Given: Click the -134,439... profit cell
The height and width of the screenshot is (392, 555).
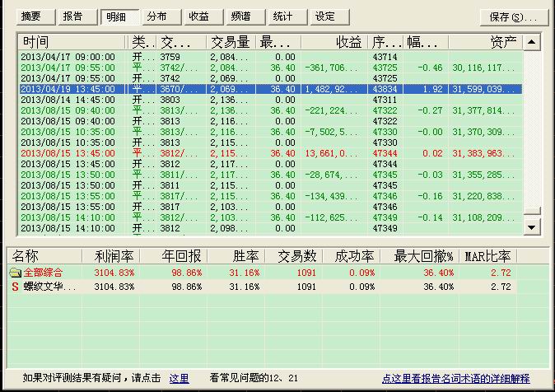Looking at the screenshot, I should [332, 196].
